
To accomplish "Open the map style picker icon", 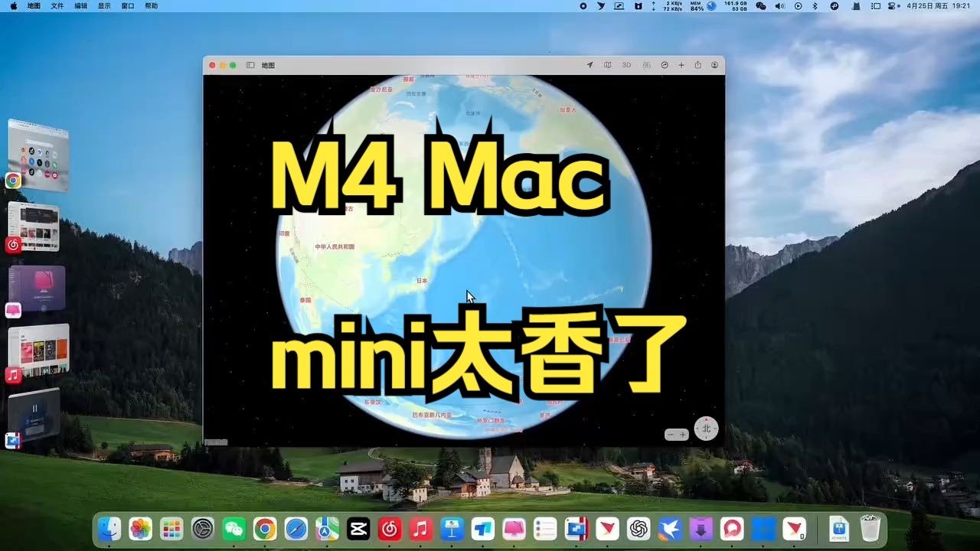I will (x=608, y=65).
